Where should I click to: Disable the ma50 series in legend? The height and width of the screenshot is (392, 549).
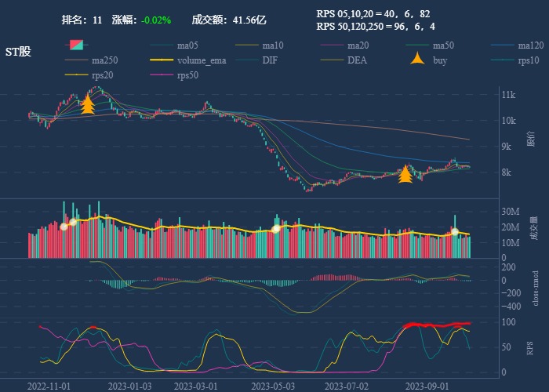pyautogui.click(x=443, y=45)
